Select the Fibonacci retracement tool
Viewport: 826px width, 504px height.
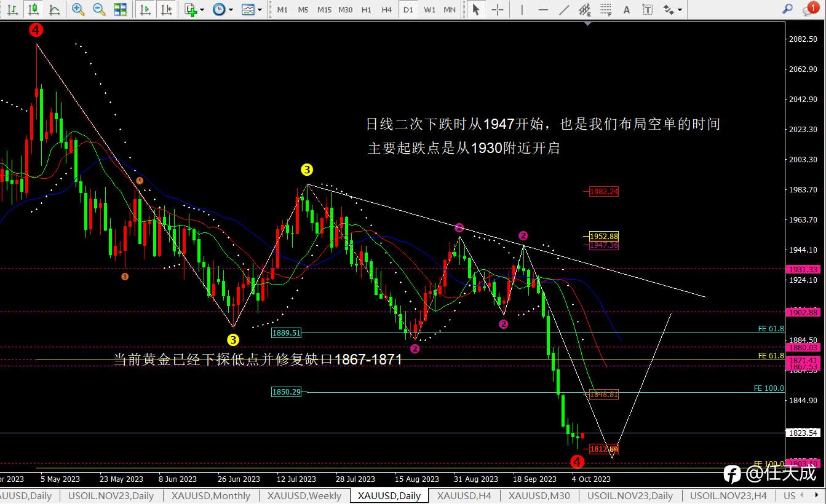pos(606,9)
